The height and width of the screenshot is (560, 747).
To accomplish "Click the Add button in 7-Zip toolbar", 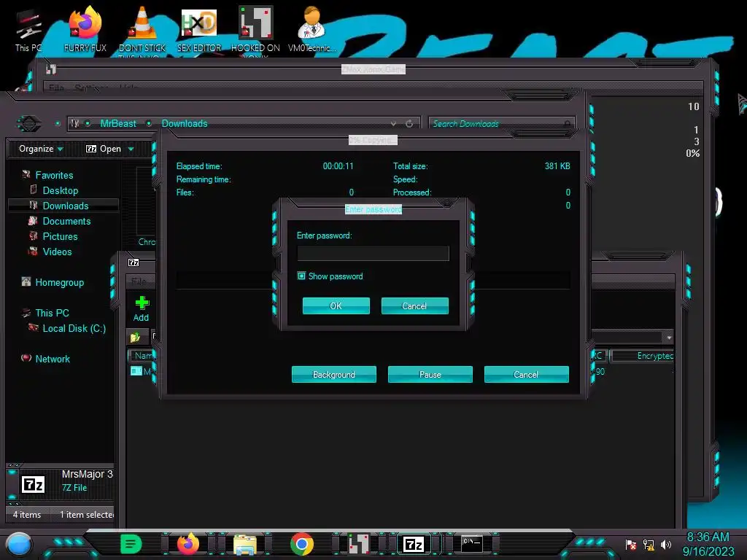I will coord(141,308).
